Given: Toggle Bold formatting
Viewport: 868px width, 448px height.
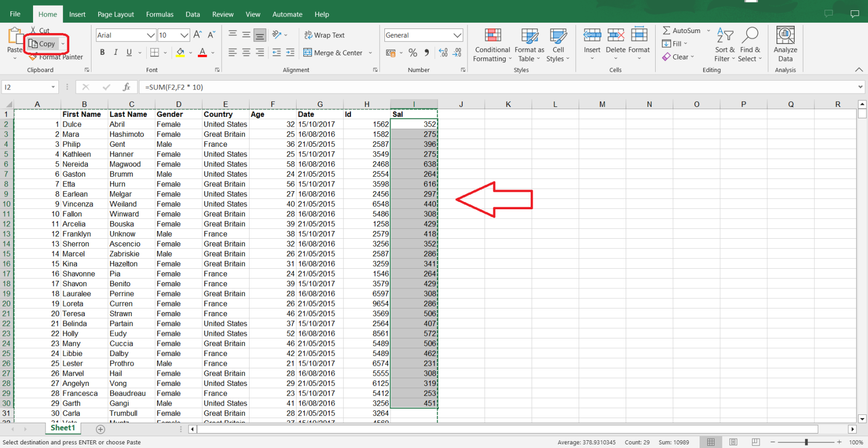Looking at the screenshot, I should [102, 52].
